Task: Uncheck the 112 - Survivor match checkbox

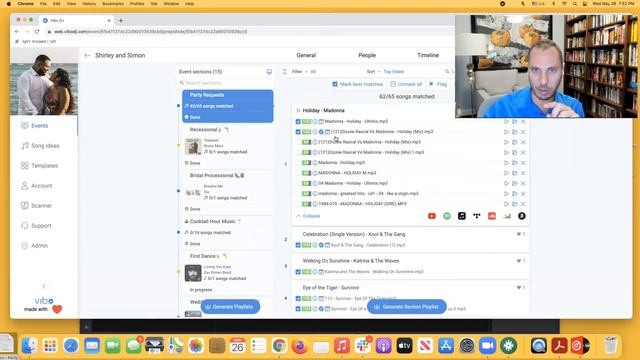Action: [298, 298]
